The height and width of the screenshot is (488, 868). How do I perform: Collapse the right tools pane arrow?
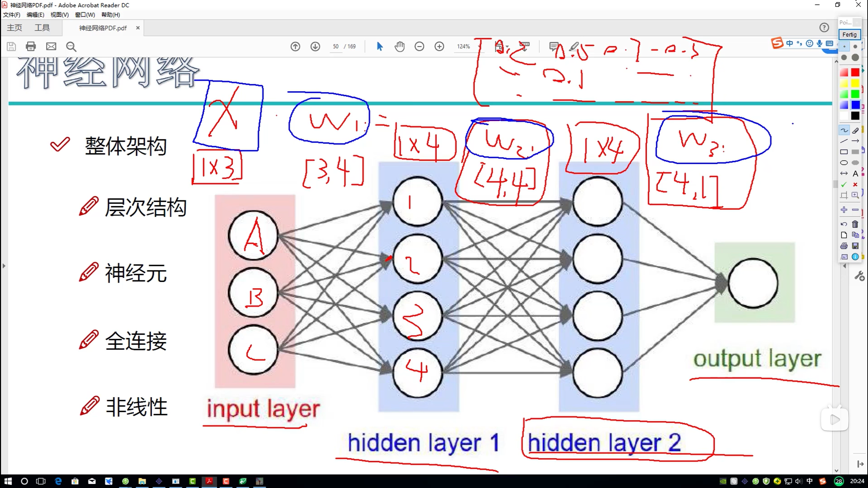tap(845, 266)
